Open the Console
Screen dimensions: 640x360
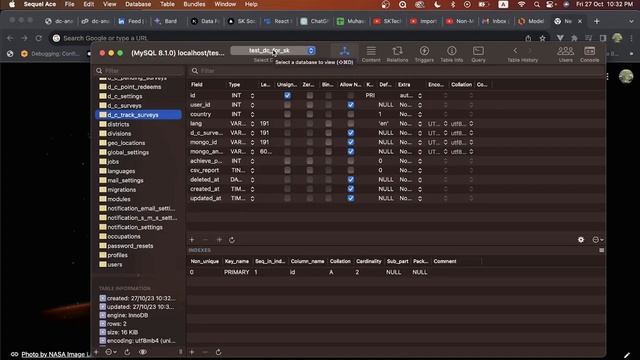[x=589, y=54]
